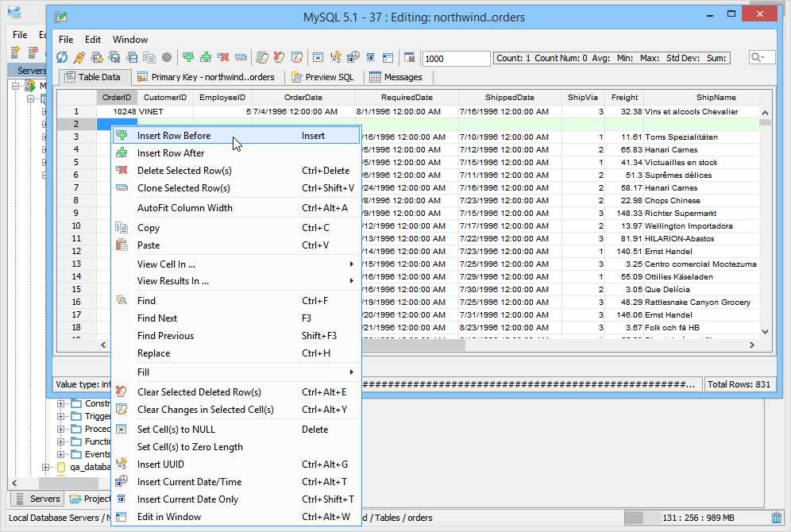Switch to Messages tab

pyautogui.click(x=396, y=77)
